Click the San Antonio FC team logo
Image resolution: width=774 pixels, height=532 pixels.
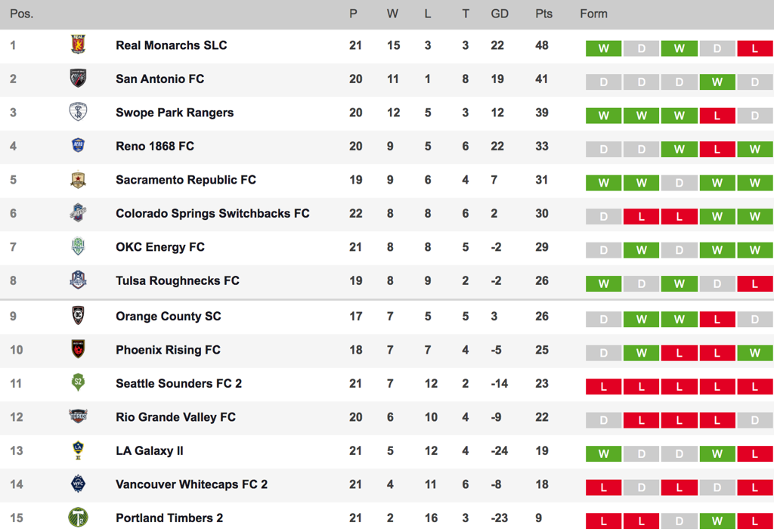78,78
